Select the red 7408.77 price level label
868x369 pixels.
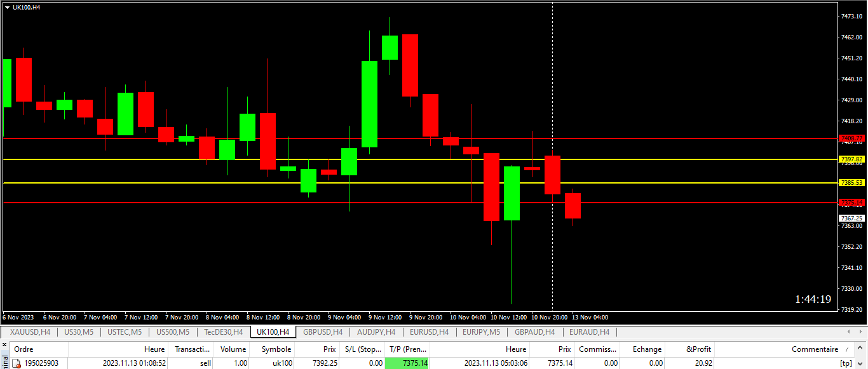coord(851,138)
